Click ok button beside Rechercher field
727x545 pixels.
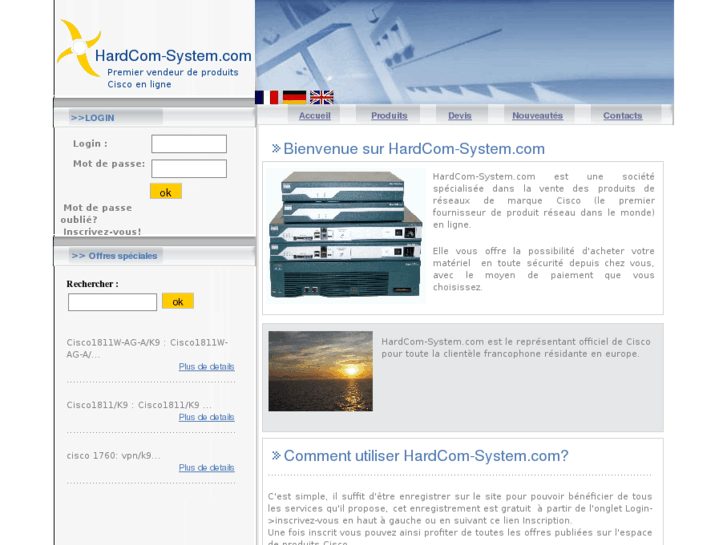tap(178, 301)
